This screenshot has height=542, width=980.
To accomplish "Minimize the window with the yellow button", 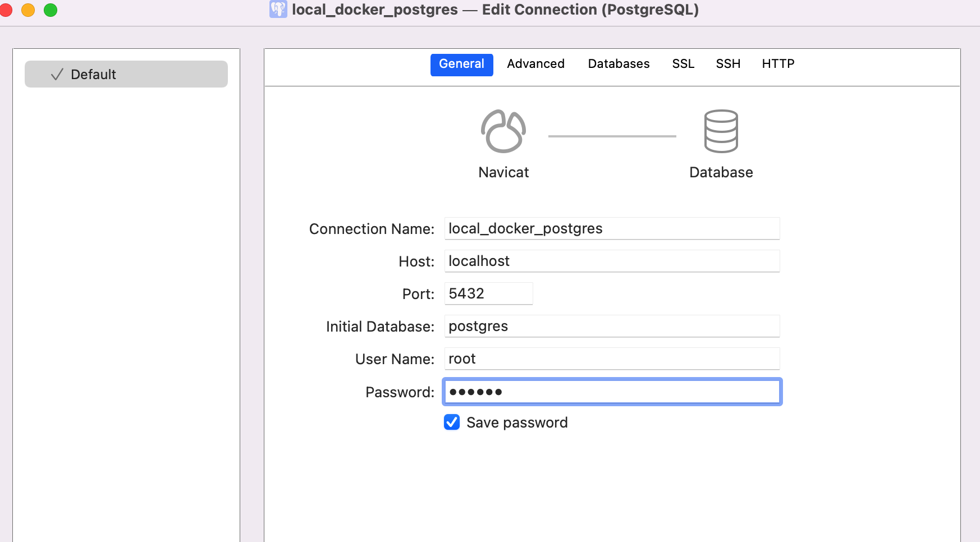I will click(x=28, y=10).
